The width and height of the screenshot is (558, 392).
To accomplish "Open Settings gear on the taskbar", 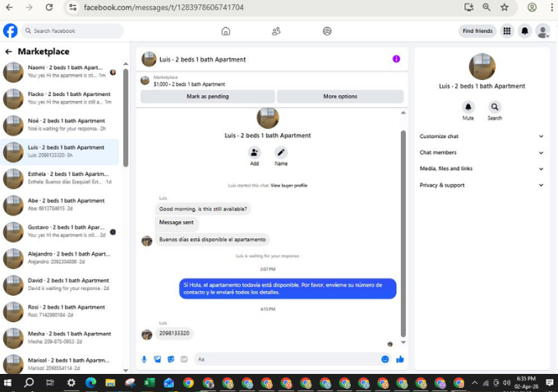I will (x=71, y=383).
